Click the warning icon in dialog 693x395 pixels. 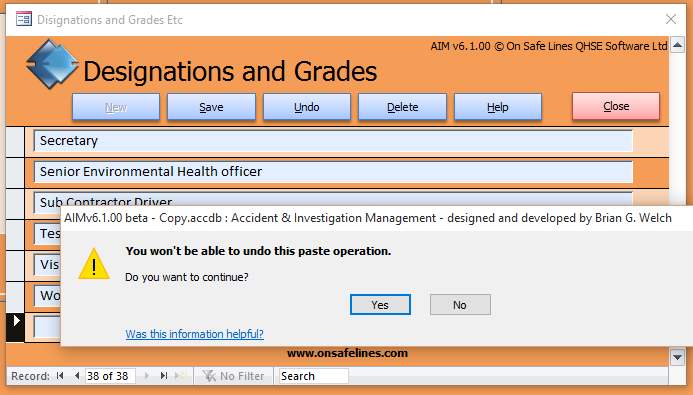point(94,264)
